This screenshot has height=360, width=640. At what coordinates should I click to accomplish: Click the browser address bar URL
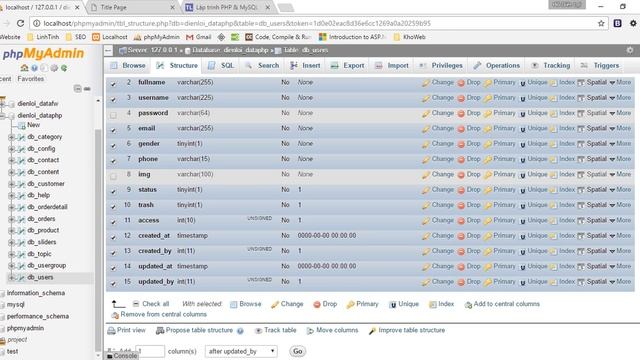point(237,24)
